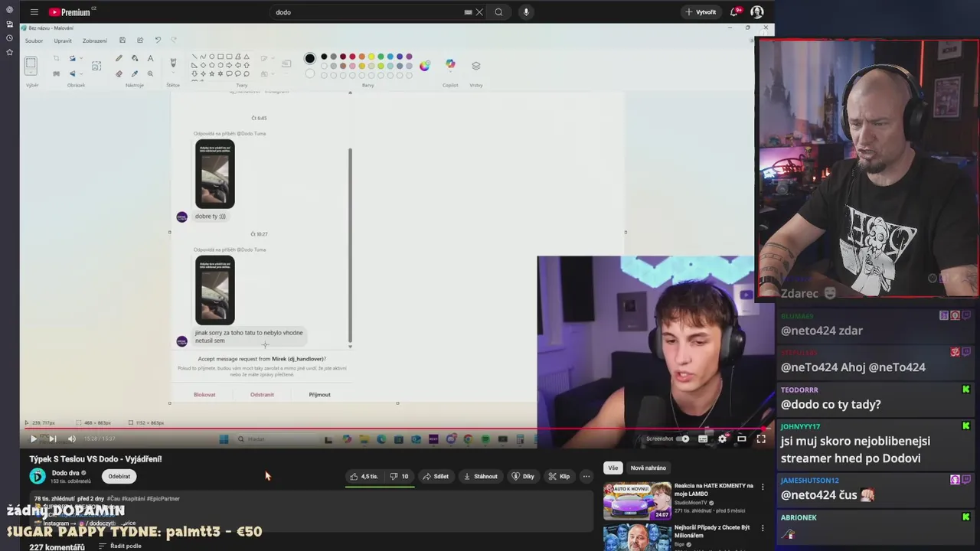The height and width of the screenshot is (551, 980).
Task: Start voice search with the microphone
Action: click(x=526, y=12)
